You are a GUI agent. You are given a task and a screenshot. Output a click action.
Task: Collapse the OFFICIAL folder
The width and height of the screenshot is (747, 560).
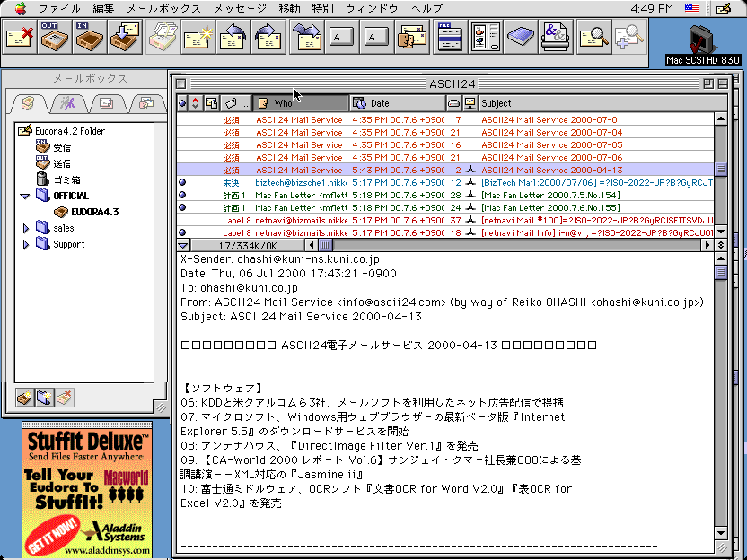[x=25, y=197]
